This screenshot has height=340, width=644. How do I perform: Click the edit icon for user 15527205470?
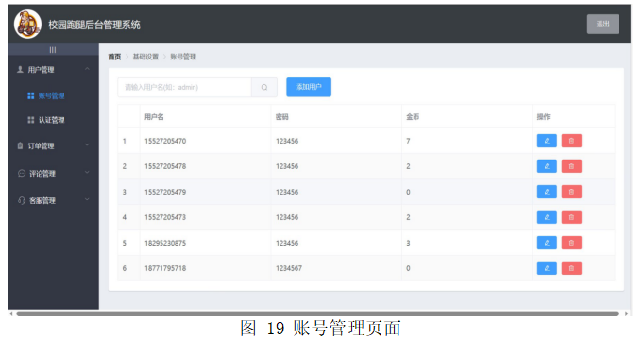tap(547, 141)
